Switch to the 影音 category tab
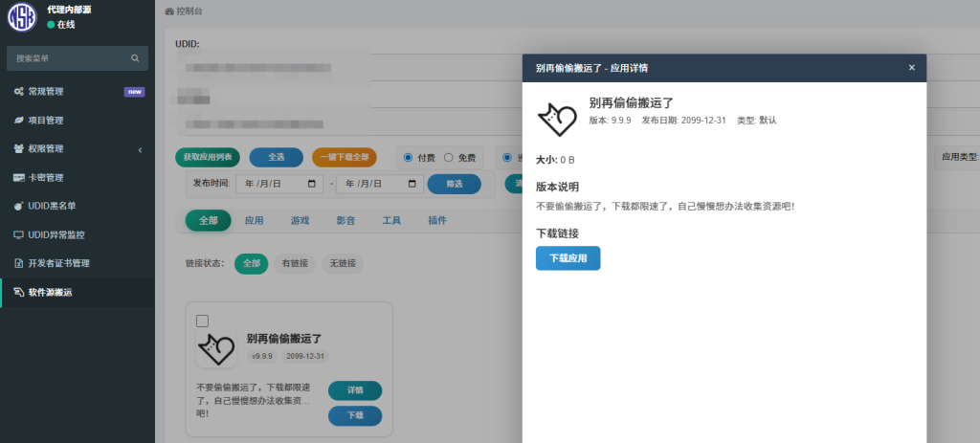This screenshot has width=980, height=443. pos(345,221)
